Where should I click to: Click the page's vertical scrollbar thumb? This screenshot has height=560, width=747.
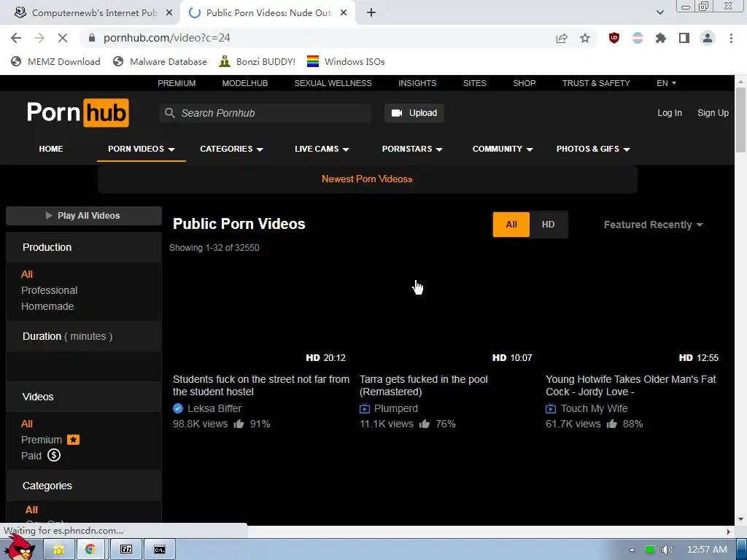click(740, 120)
